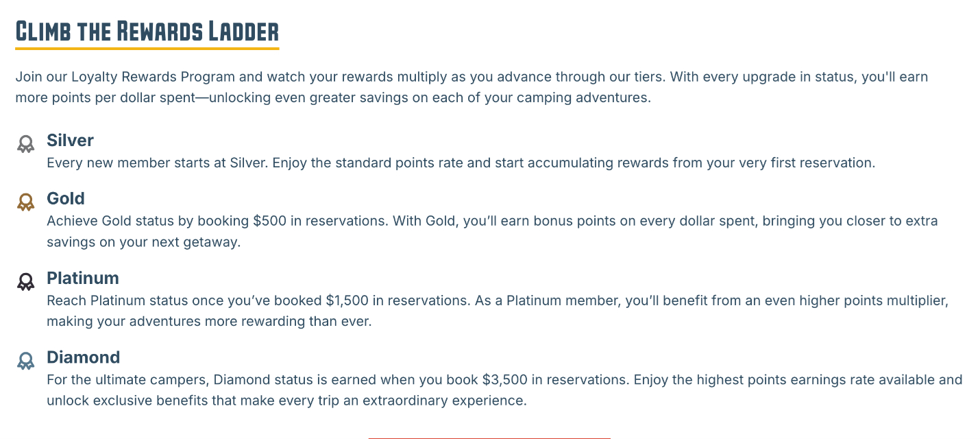Click the Silver tier ribbon icon
The height and width of the screenshot is (439, 980).
coord(25,144)
